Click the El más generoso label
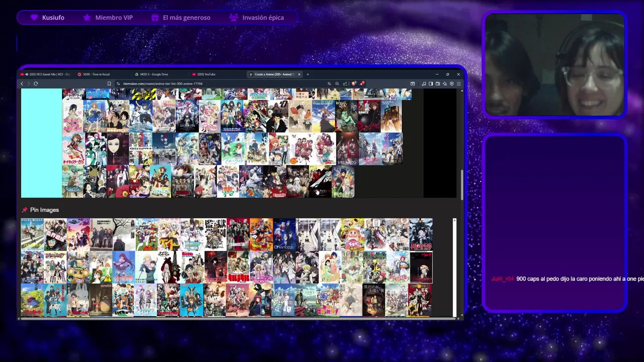This screenshot has height=362, width=644. [x=187, y=18]
